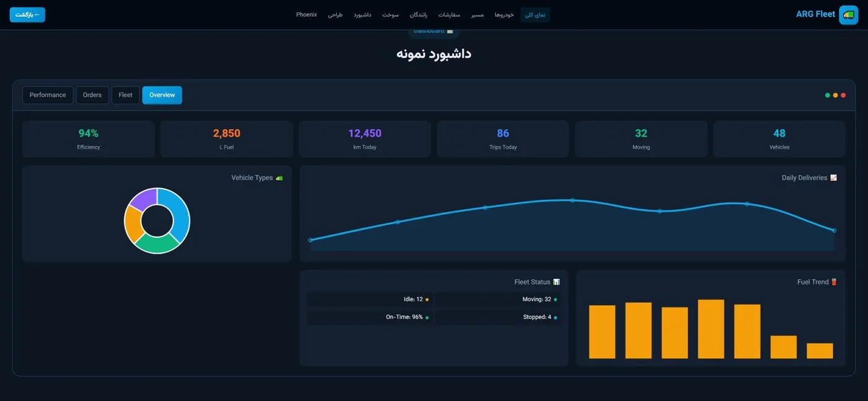Switch to the Performance tab
Screen dimensions: 868x401
48,95
